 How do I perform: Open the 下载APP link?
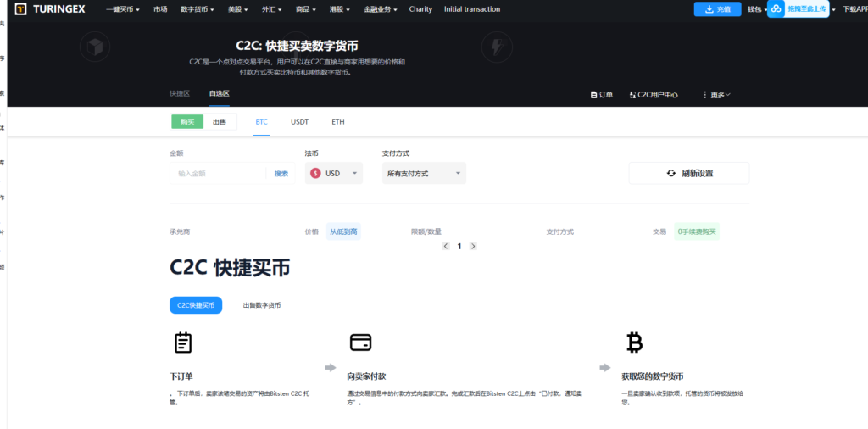(x=855, y=9)
